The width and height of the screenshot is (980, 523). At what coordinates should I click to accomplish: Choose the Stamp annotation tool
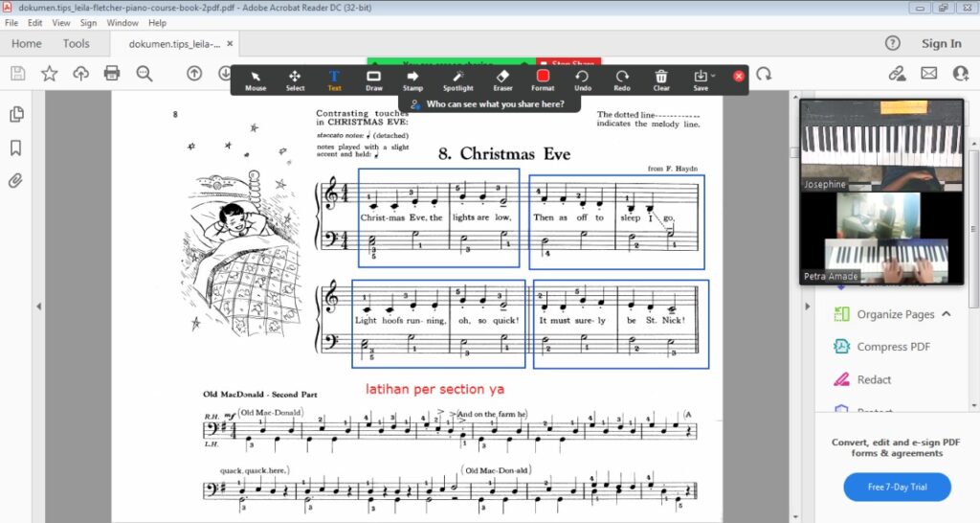click(x=413, y=79)
